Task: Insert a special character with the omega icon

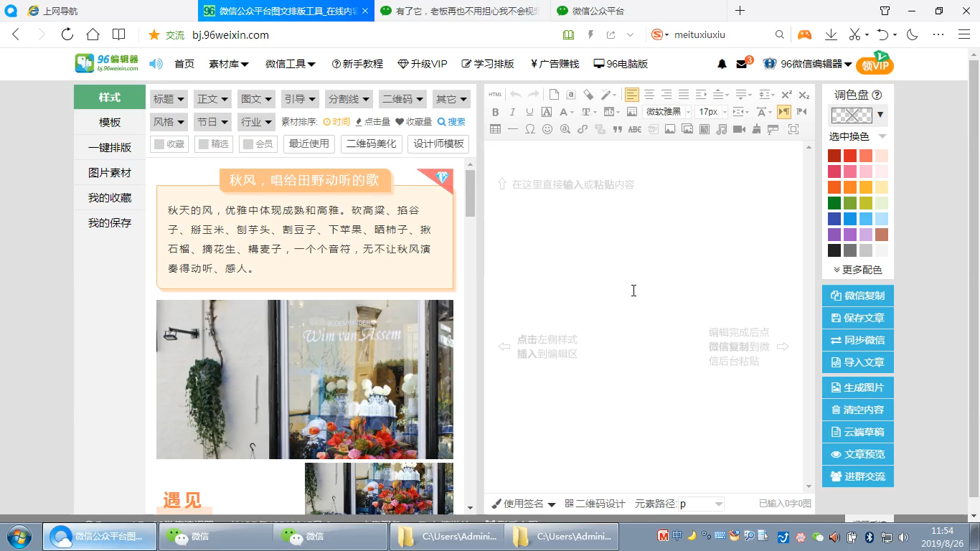Action: (530, 130)
